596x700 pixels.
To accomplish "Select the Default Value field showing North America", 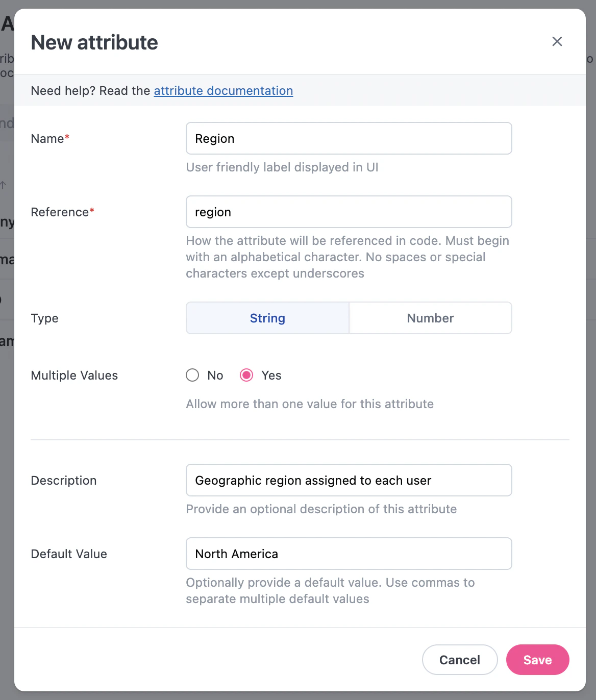I will (349, 554).
